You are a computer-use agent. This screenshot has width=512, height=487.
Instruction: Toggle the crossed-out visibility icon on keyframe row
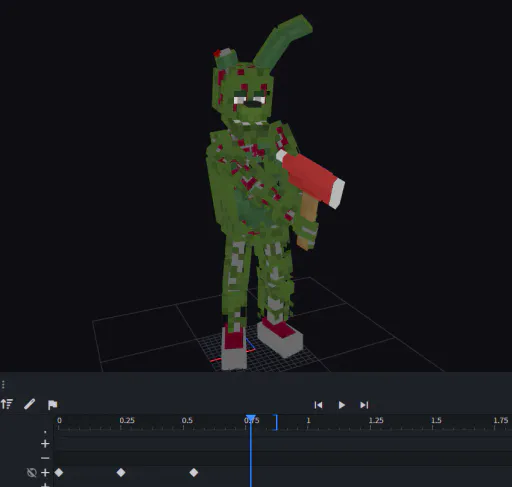click(31, 472)
